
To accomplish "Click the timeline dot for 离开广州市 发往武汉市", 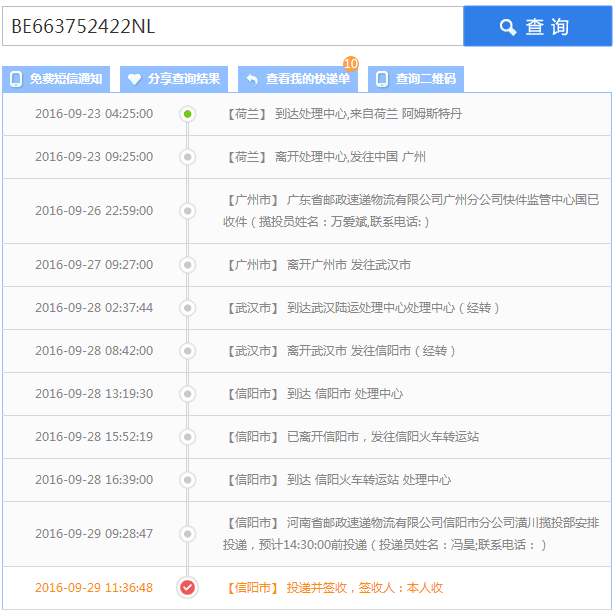I will pyautogui.click(x=187, y=265).
